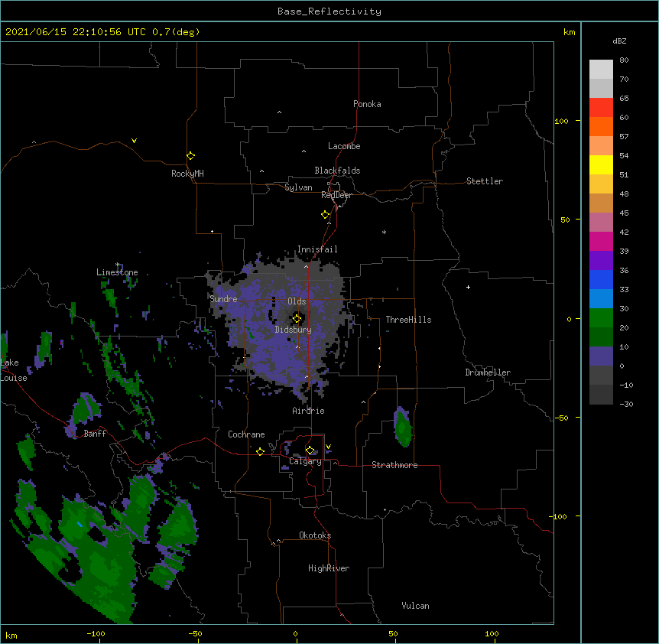Pick the purple 0 to 10 dBZ legend color
The image size is (659, 644).
tap(601, 356)
